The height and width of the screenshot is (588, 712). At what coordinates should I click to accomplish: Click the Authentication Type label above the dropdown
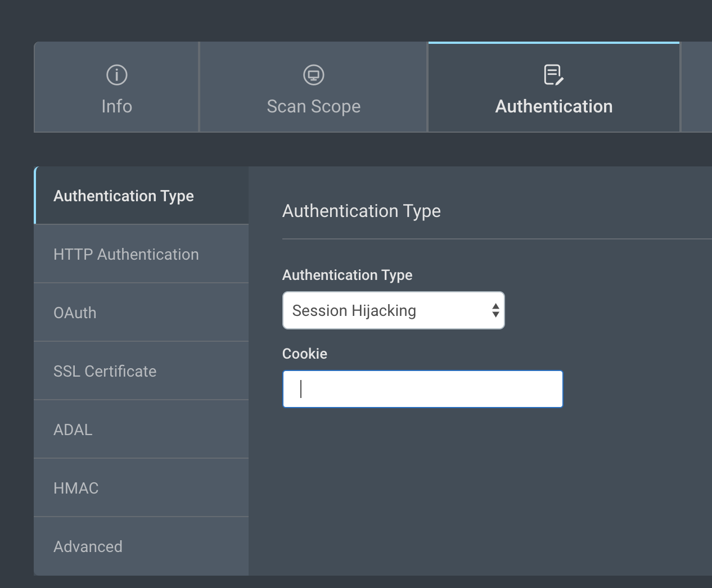347,275
